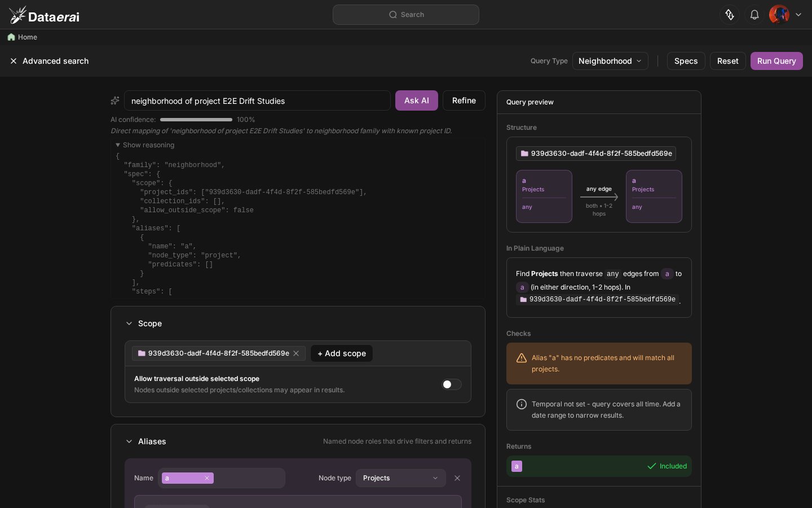Open the Specs button
This screenshot has height=508, width=812.
(x=686, y=61)
